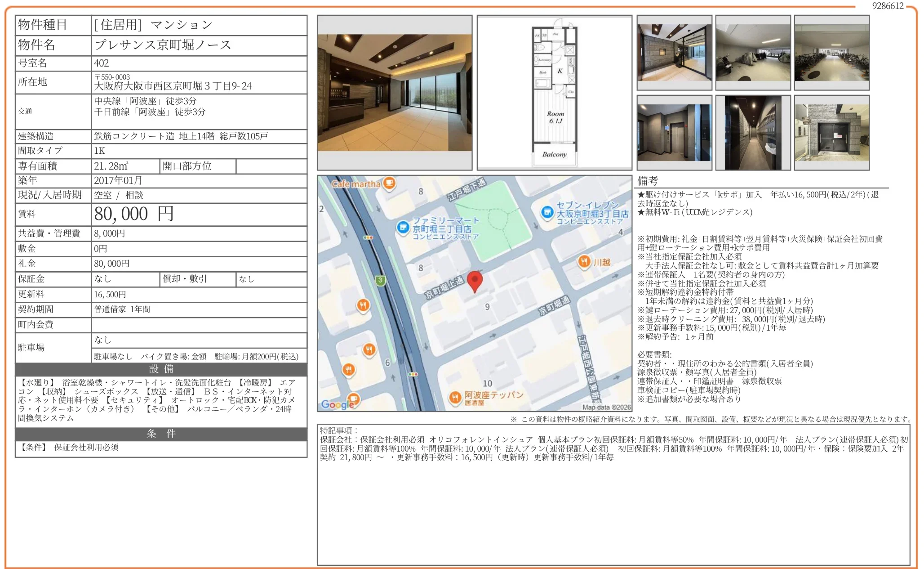Click the 川越 restaurant fork-knife icon

[x=584, y=261]
